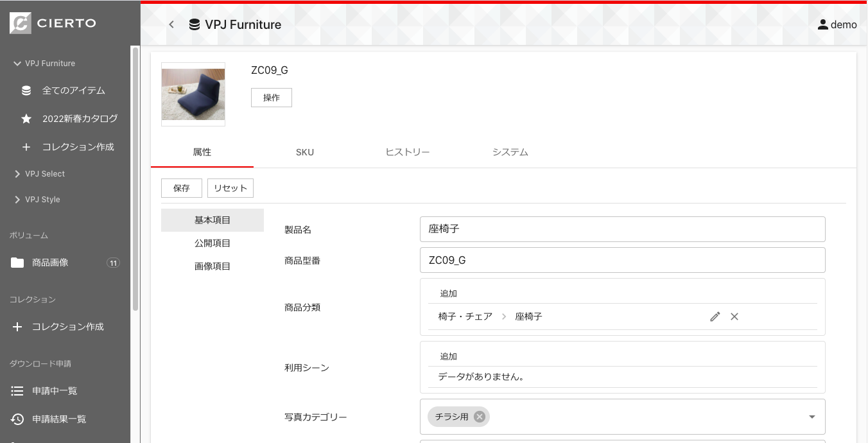Open 2022新春カタログ collection
Screen dimensions: 868x443
80,119
